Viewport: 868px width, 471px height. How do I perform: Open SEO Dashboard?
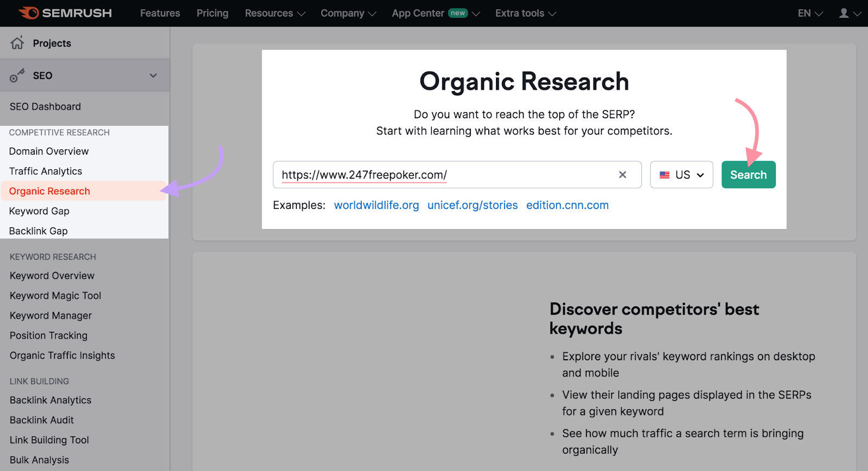(x=45, y=107)
